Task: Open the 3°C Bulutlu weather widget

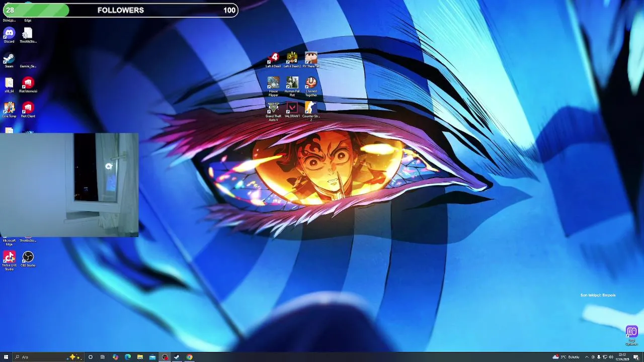Action: click(566, 357)
